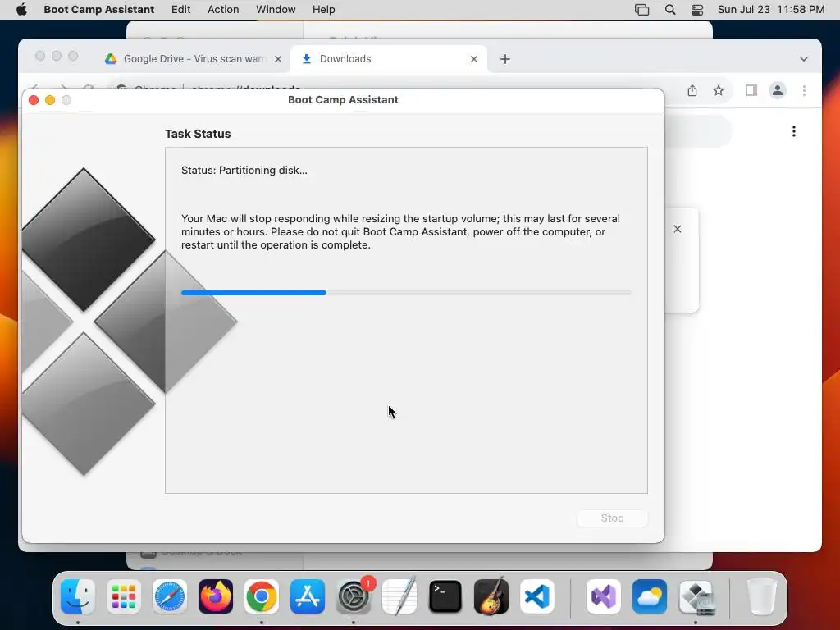Click the partitioning progress bar

click(x=406, y=293)
